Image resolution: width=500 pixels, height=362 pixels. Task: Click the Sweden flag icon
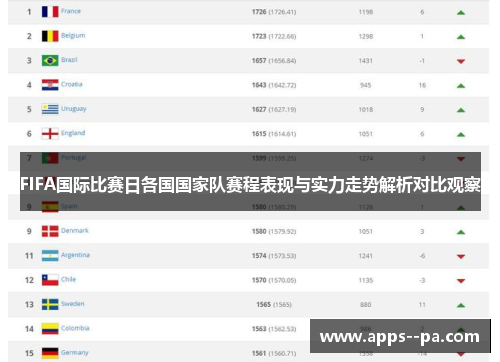[50, 304]
